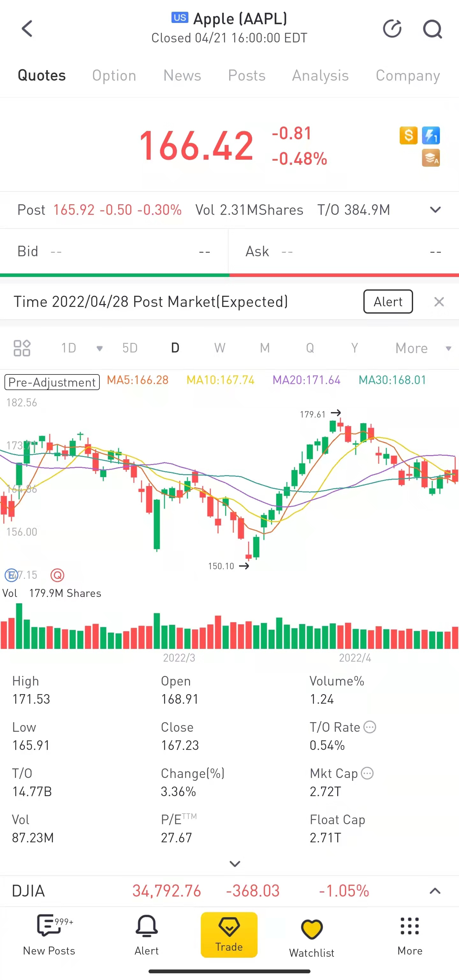The image size is (459, 980).
Task: Tap the current price 166.42
Action: pos(196,145)
